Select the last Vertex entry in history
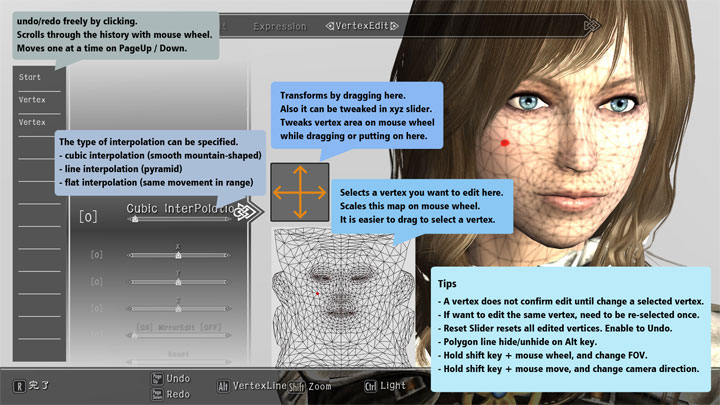Screen dimensions: 720x405 pos(32,122)
